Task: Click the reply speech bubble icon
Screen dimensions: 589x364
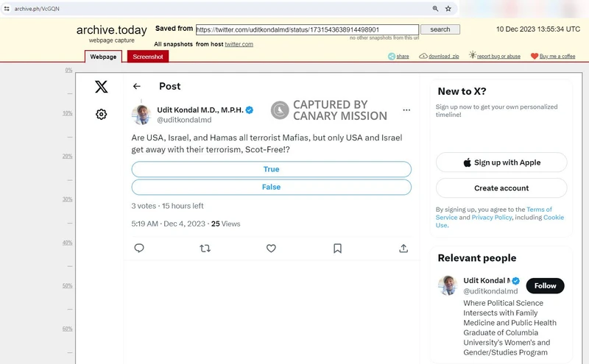Action: click(139, 249)
